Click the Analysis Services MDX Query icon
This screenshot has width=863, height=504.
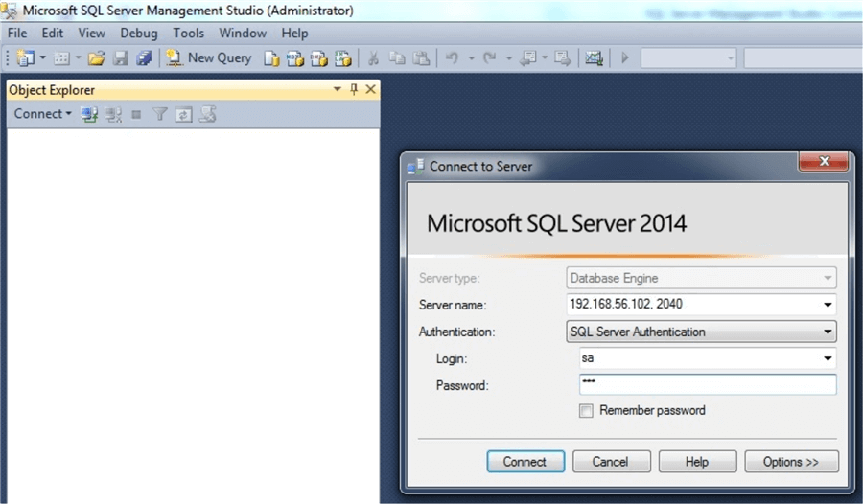point(295,57)
